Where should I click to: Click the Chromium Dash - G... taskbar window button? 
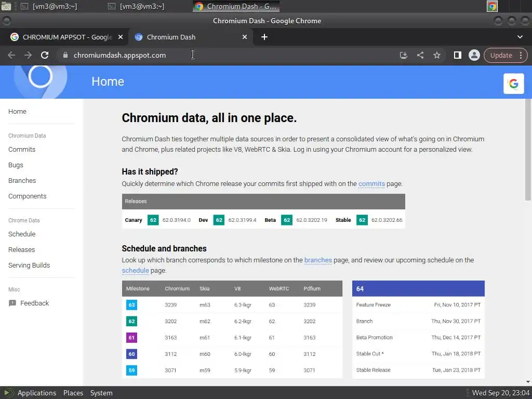pyautogui.click(x=236, y=6)
